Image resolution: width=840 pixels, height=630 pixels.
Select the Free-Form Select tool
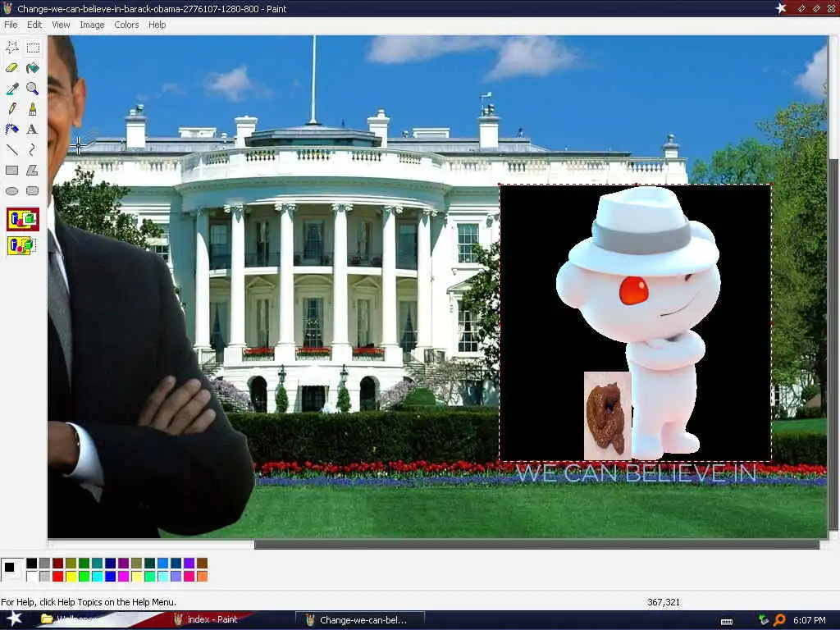11,47
